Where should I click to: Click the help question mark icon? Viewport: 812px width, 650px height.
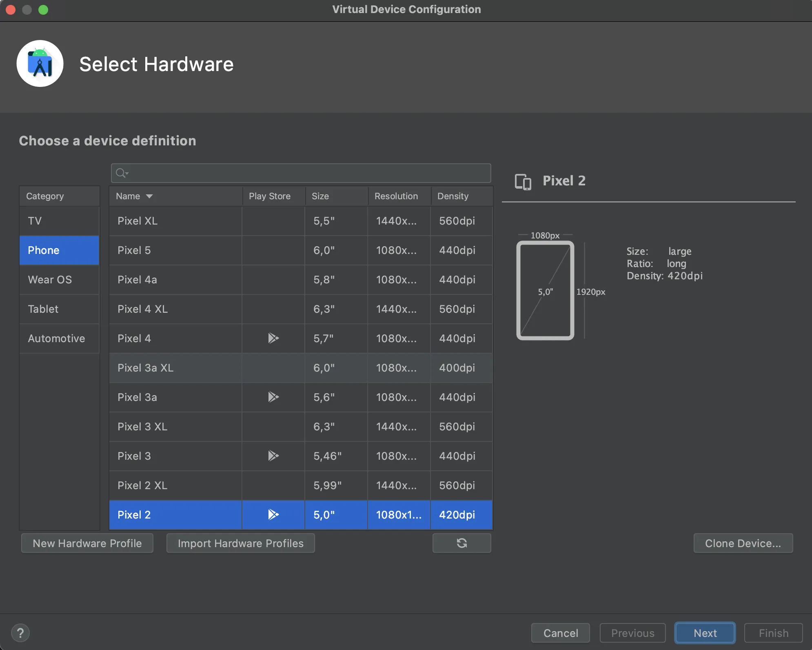pyautogui.click(x=20, y=633)
